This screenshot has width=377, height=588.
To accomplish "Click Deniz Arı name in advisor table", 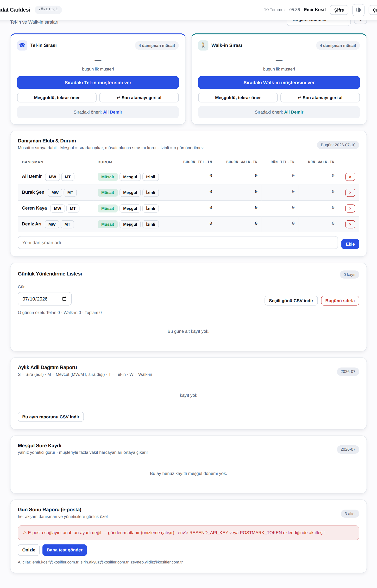I will click(31, 224).
